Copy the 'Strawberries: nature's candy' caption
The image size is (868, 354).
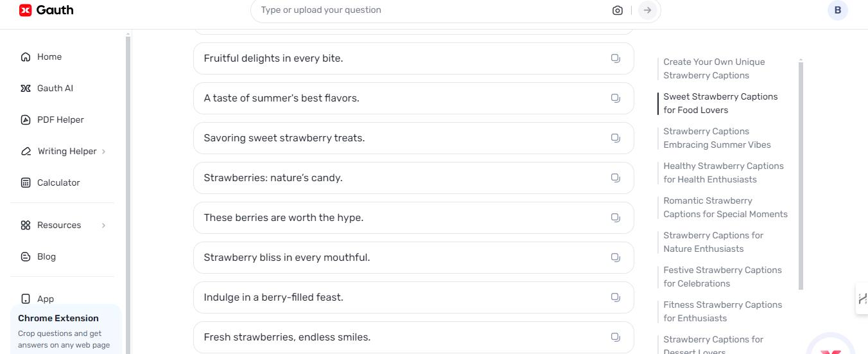coord(615,178)
